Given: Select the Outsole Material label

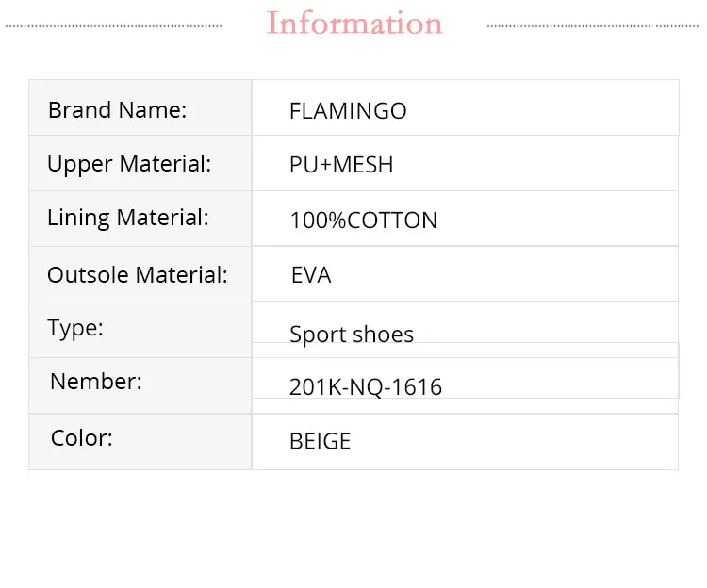Looking at the screenshot, I should coord(138,275).
